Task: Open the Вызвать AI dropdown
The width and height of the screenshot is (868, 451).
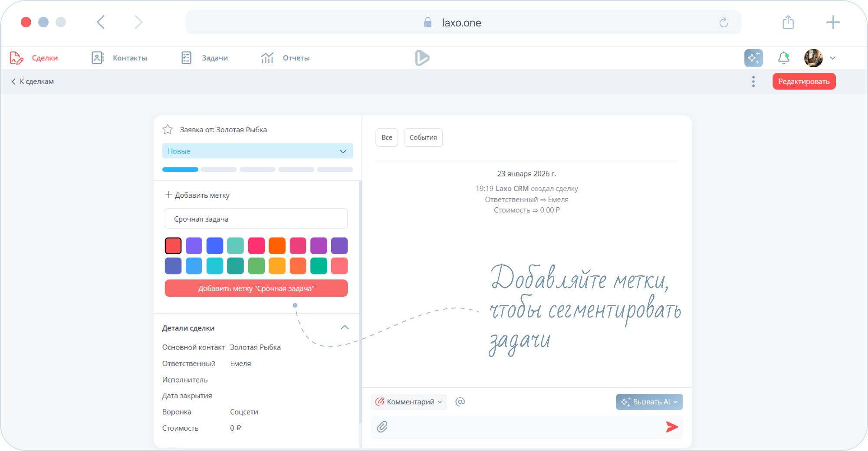Action: (649, 402)
